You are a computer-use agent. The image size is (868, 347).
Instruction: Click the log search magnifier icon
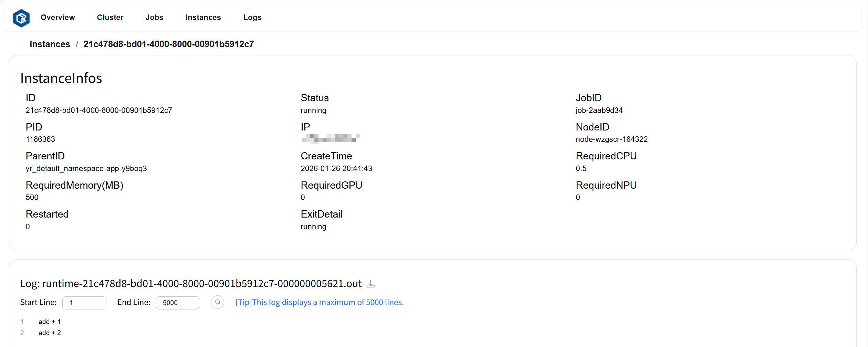[x=218, y=302]
